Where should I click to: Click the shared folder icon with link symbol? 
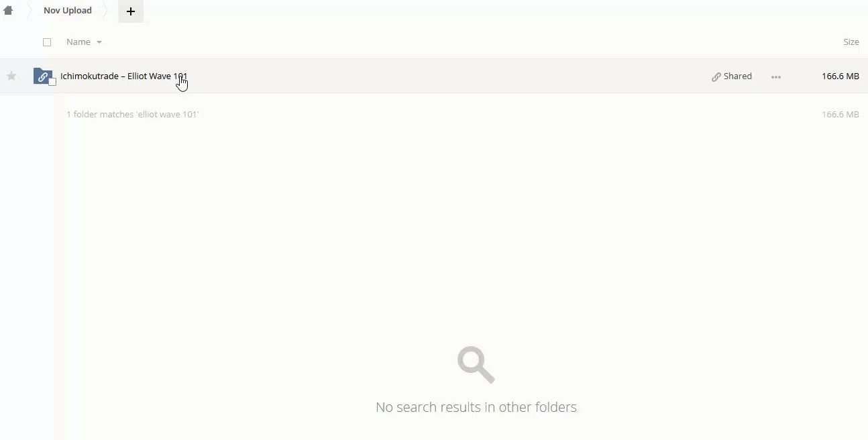point(42,76)
